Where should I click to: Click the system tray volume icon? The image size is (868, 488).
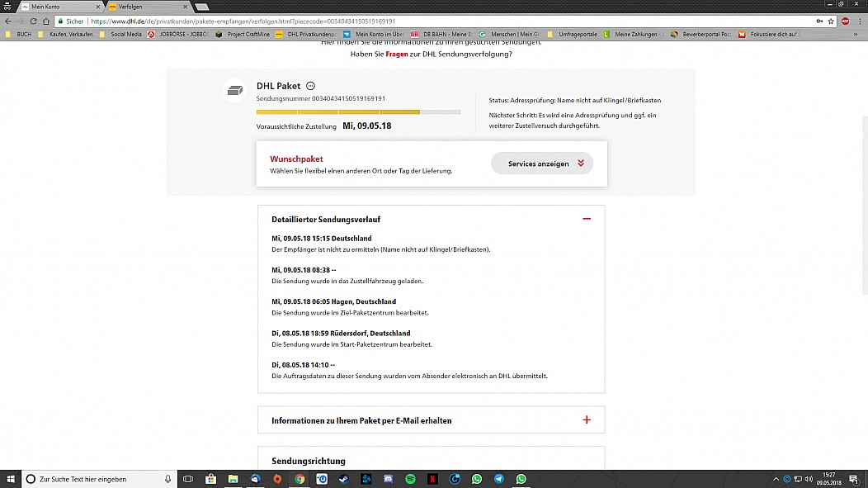809,479
